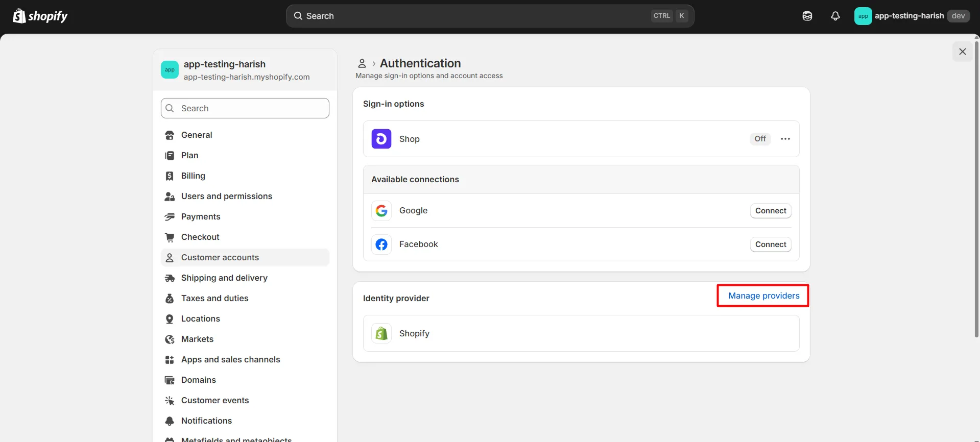Close the settings panel

pos(962,52)
